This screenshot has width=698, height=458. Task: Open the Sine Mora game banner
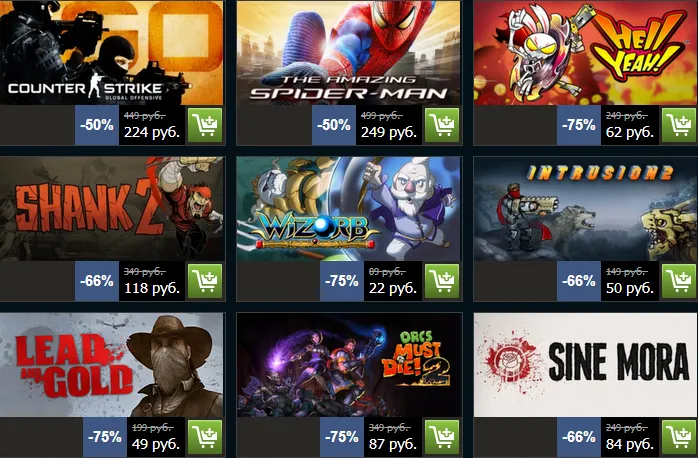click(586, 365)
